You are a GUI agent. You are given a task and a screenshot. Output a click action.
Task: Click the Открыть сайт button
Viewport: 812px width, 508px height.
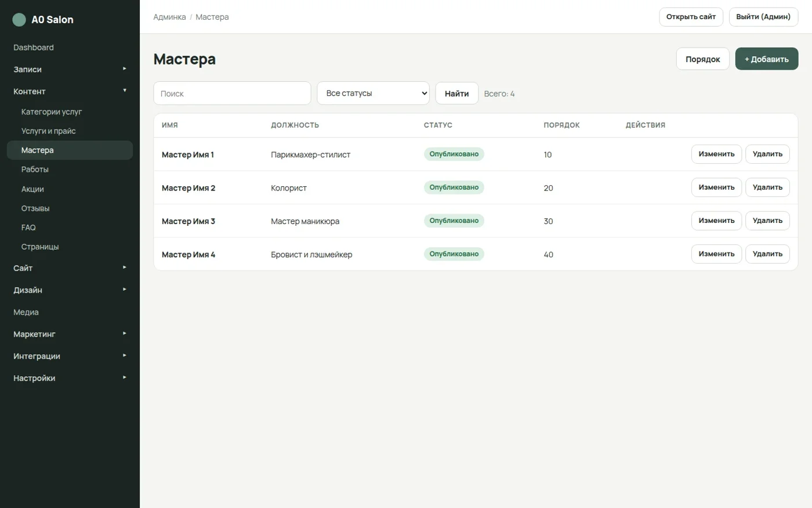[691, 17]
